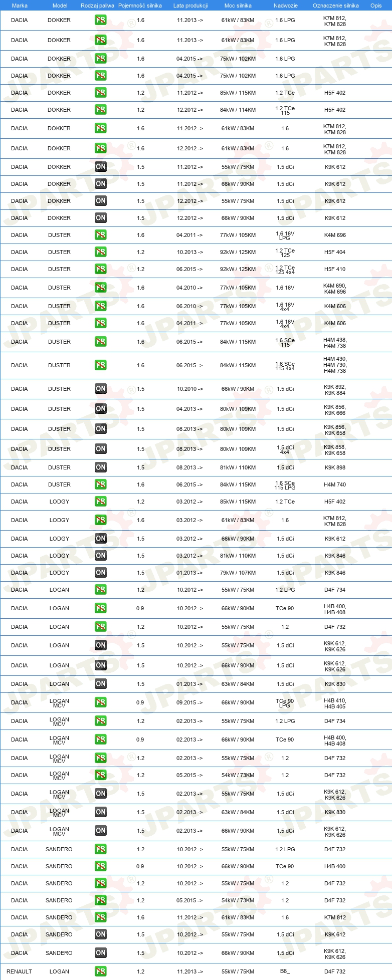Click body cell 1.6 SCe 115 LPG
This screenshot has height=980, width=392.
point(285,485)
